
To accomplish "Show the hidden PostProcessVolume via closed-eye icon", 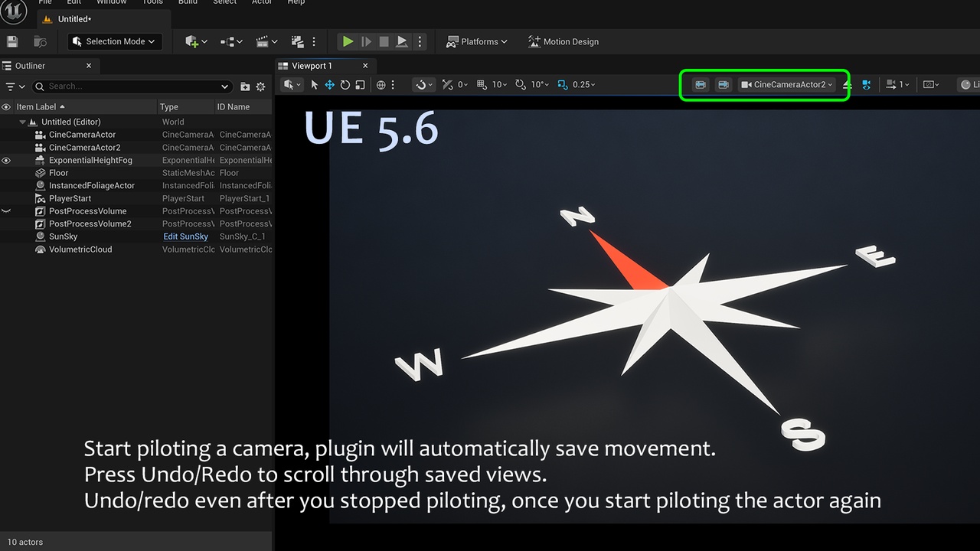I will pos(6,210).
